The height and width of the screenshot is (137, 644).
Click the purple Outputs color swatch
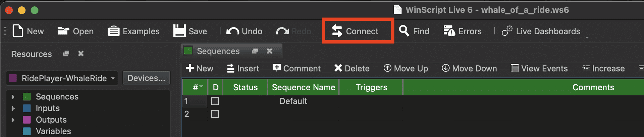tap(27, 120)
